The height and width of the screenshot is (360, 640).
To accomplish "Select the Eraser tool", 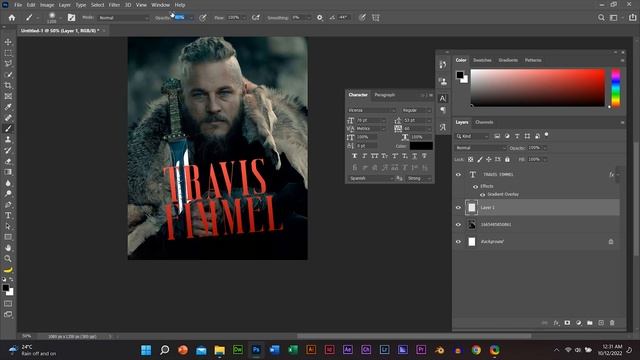I will [8, 161].
